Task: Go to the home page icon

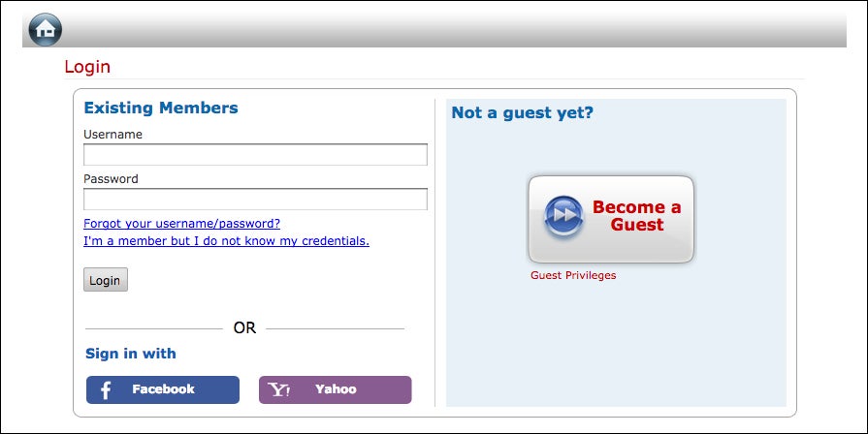Action: coord(45,29)
